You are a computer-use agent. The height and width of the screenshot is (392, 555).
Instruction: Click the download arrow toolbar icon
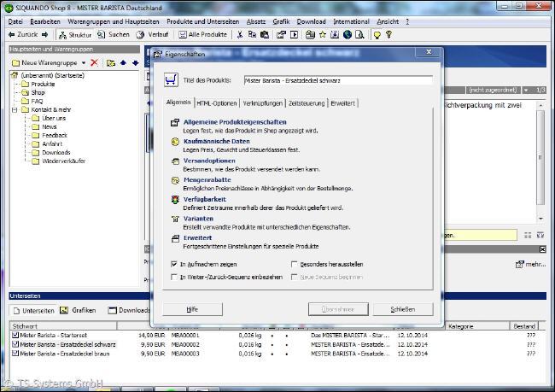click(335, 35)
